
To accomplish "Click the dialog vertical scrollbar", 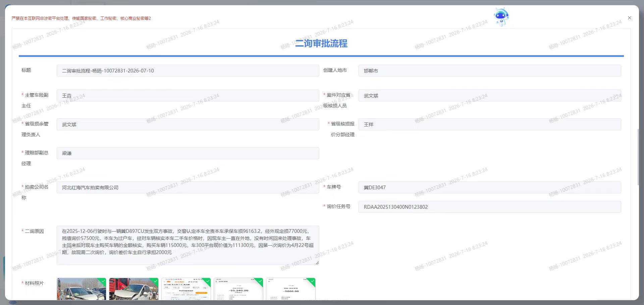I will (x=638, y=157).
